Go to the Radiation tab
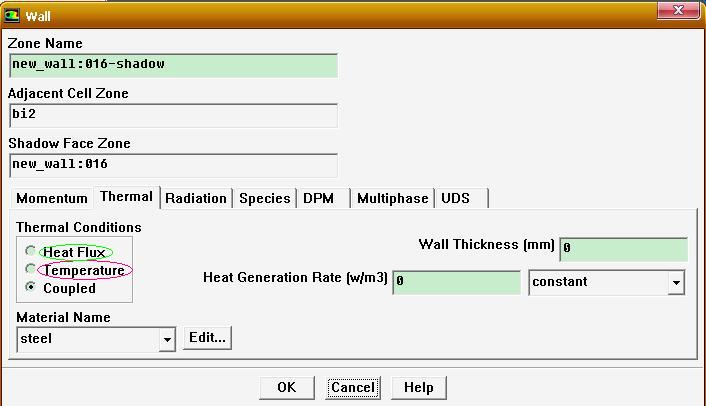 (x=196, y=198)
